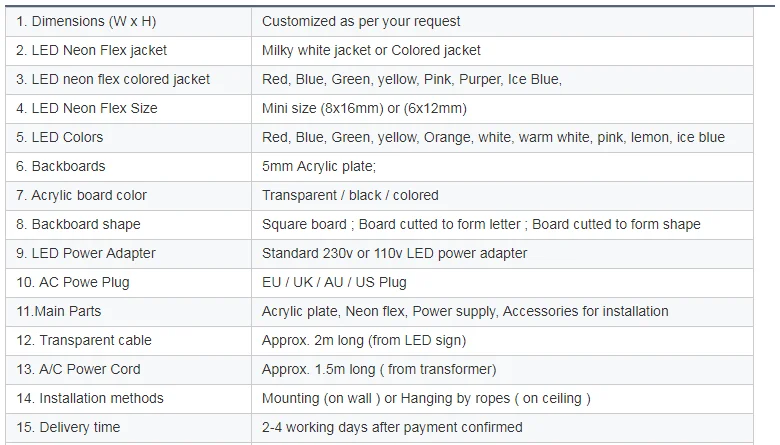Click "Milky white jacket or Colored jacket" cell

[371, 50]
